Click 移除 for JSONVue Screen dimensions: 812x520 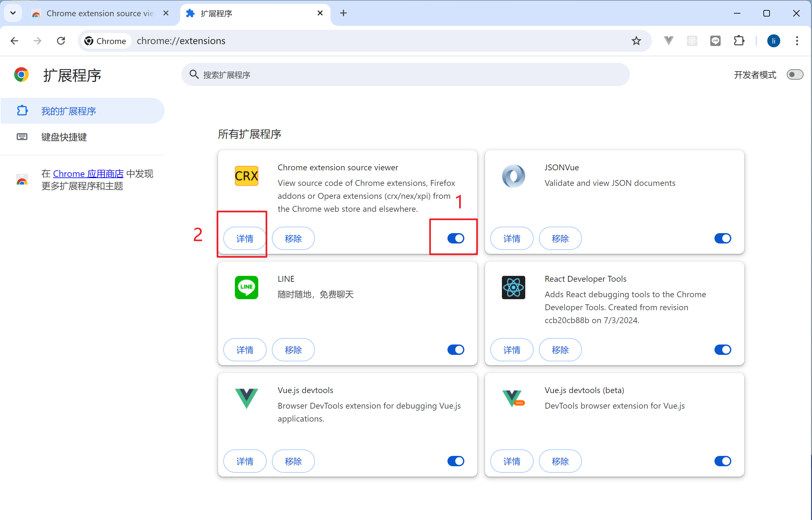[x=560, y=238]
